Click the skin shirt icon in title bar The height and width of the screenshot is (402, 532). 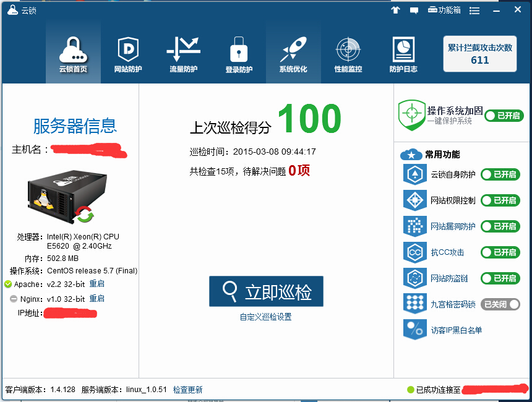pos(395,10)
